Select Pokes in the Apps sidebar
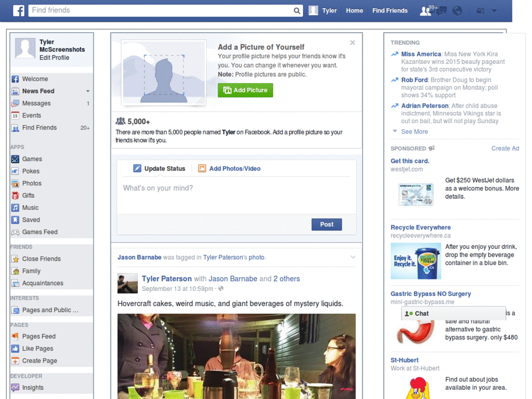 (x=31, y=171)
